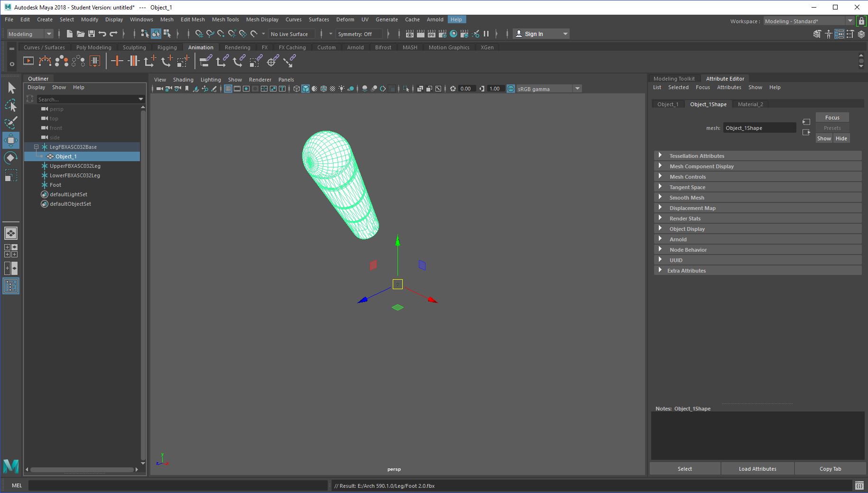This screenshot has height=493, width=868.
Task: Switch to the Material_2 attribute tab
Action: (x=750, y=104)
